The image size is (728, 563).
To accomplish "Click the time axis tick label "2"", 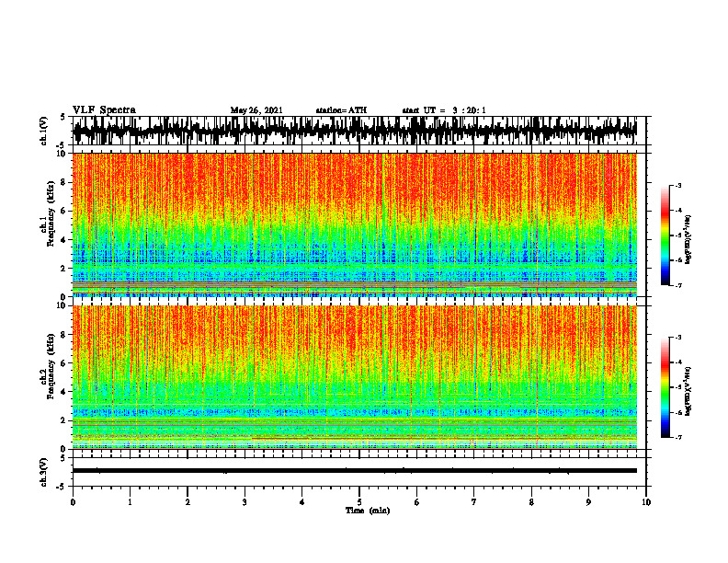I will coord(188,502).
